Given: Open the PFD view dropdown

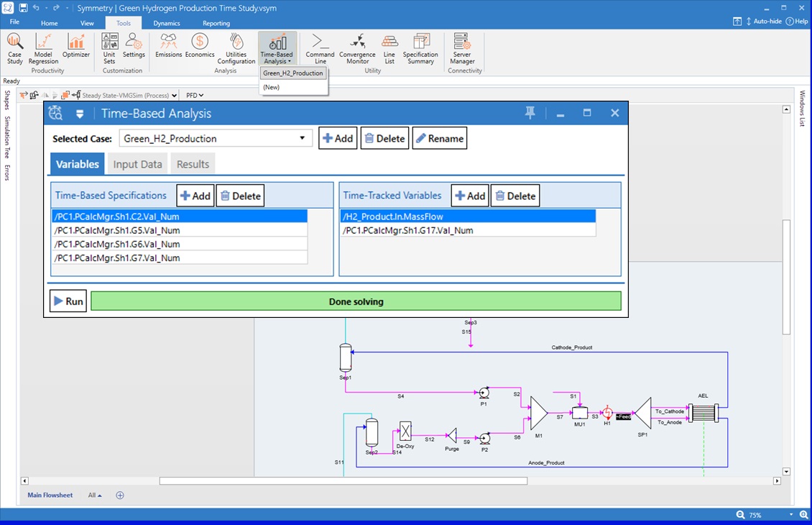Looking at the screenshot, I should click(x=195, y=95).
